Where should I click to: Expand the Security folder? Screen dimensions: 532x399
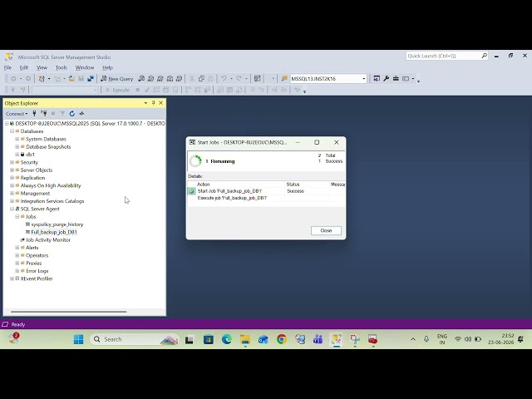click(12, 162)
